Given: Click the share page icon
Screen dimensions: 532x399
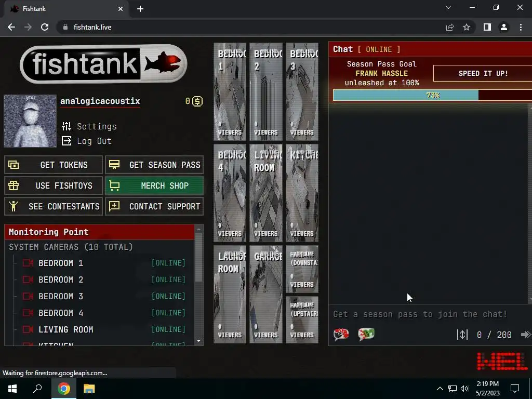Looking at the screenshot, I should click(x=450, y=27).
